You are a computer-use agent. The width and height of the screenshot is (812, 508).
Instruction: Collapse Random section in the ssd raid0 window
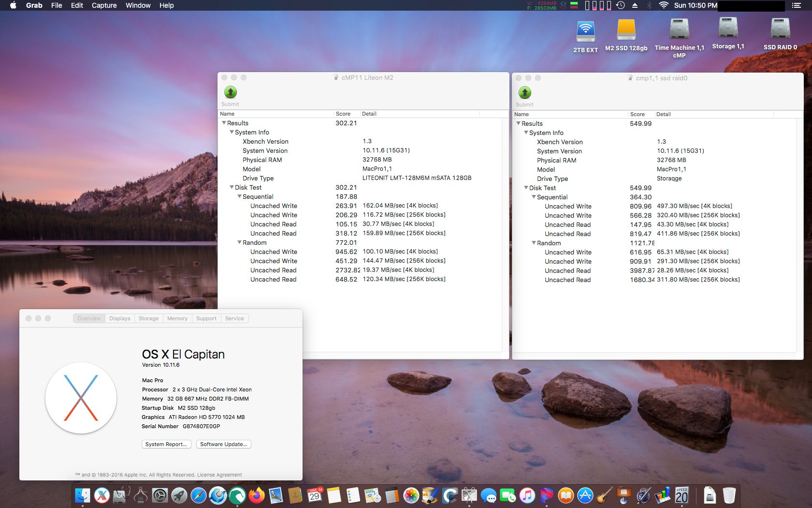coord(534,243)
